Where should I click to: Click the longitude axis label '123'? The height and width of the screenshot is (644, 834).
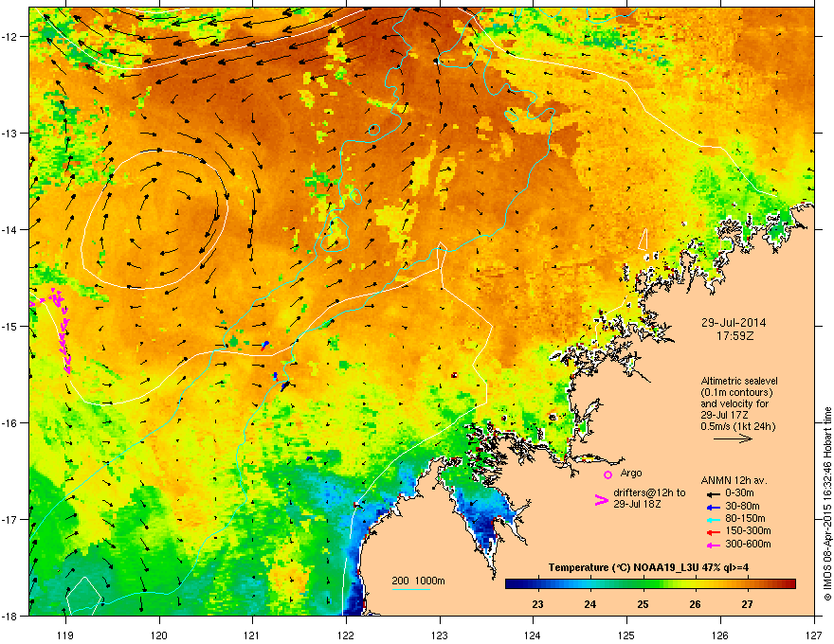[x=440, y=635]
